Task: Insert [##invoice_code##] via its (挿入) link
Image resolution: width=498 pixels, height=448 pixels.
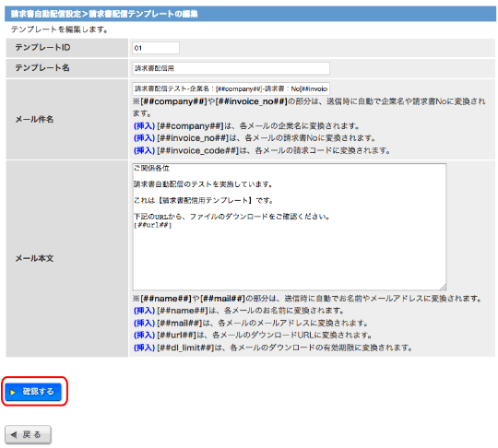Action: (144, 150)
